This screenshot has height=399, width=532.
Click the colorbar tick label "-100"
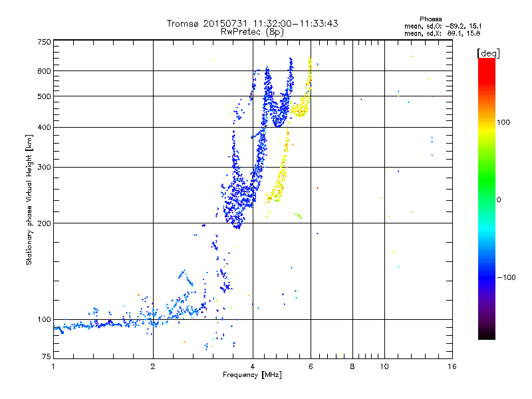506,277
